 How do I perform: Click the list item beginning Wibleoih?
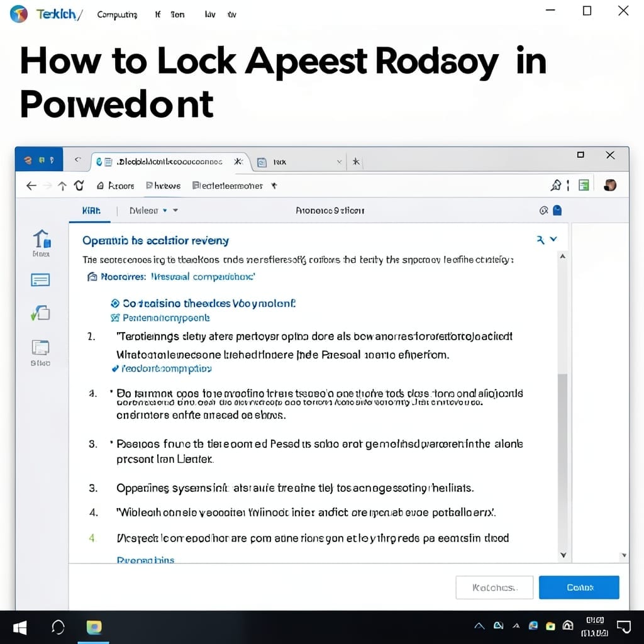(x=306, y=513)
